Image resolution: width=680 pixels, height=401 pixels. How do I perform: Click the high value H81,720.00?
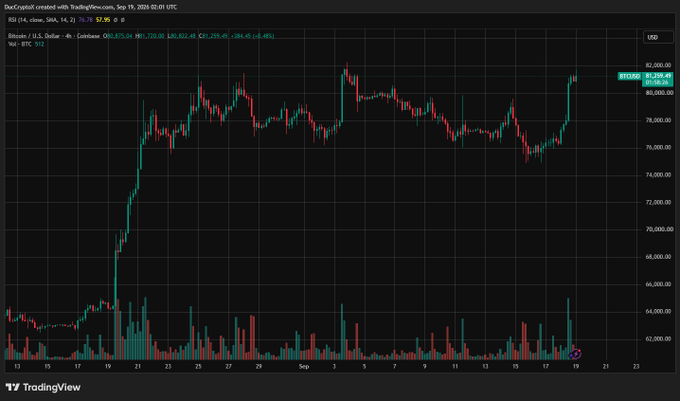150,36
